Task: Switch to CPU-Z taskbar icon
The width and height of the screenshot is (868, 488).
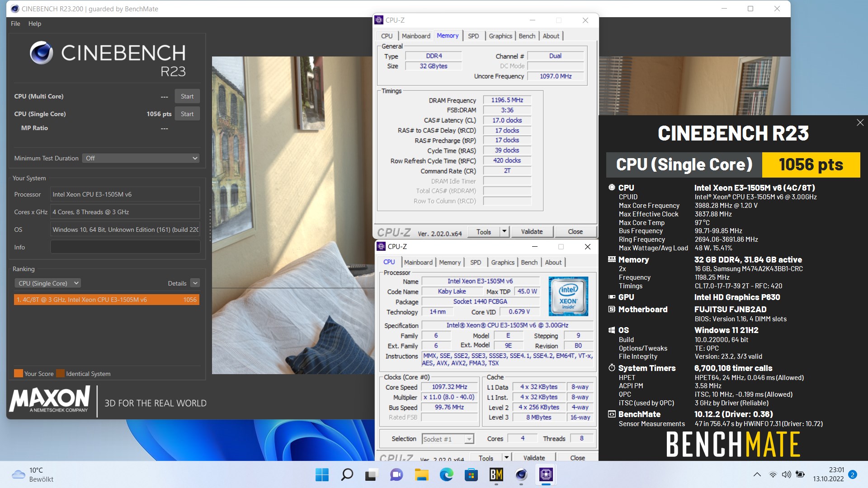Action: (x=546, y=474)
